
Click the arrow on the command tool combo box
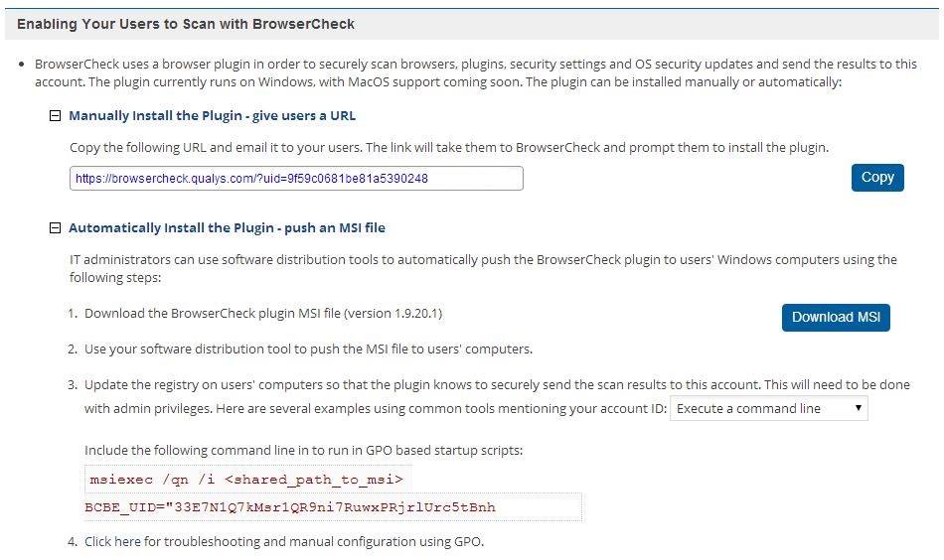click(x=858, y=408)
